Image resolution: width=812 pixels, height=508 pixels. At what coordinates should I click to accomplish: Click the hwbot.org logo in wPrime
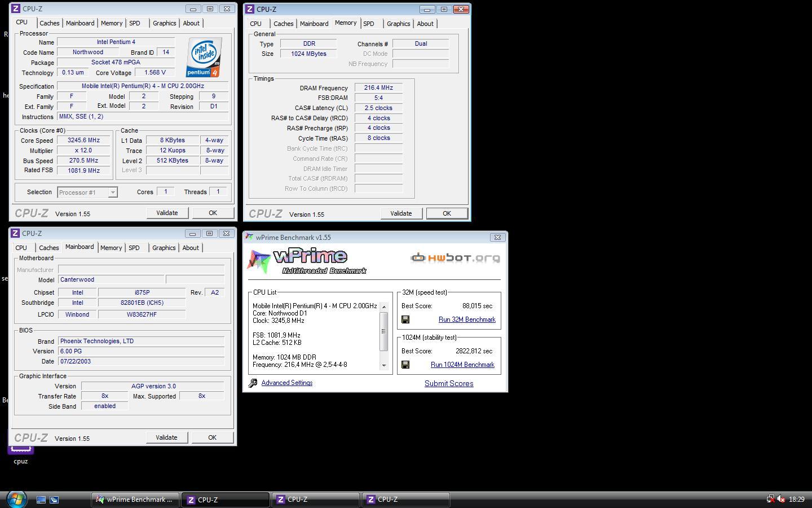tap(455, 258)
